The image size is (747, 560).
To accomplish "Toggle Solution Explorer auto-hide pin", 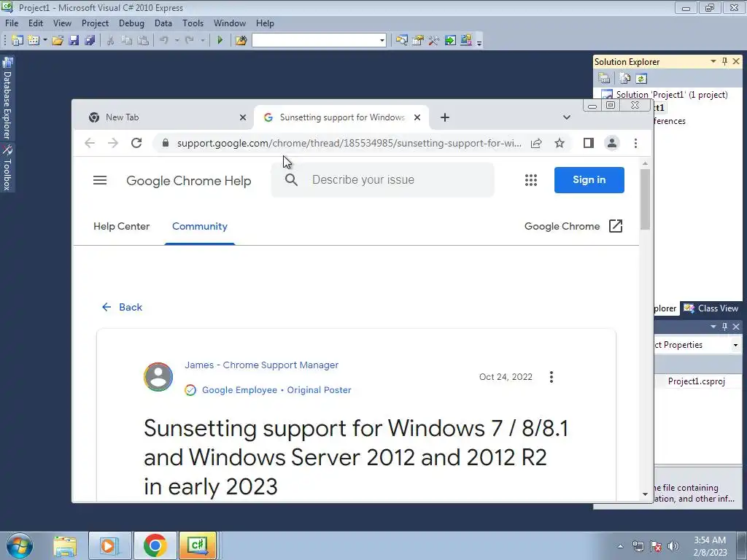I will tap(724, 61).
